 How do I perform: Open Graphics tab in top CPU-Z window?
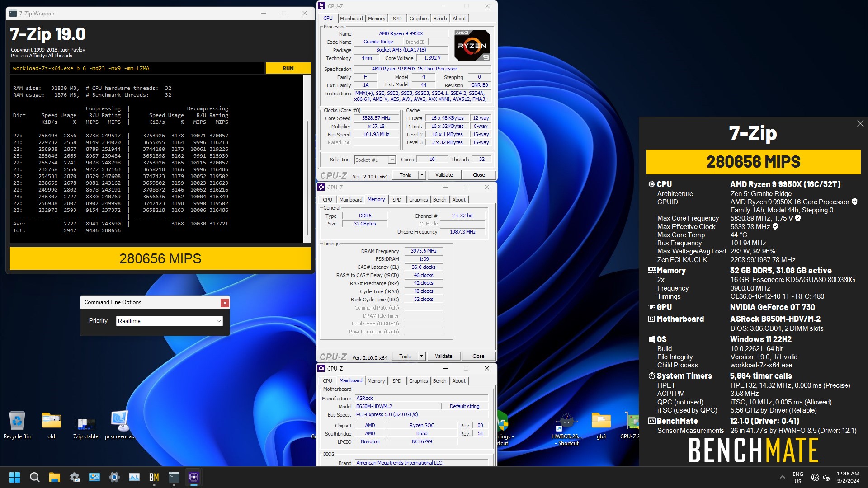tap(419, 19)
